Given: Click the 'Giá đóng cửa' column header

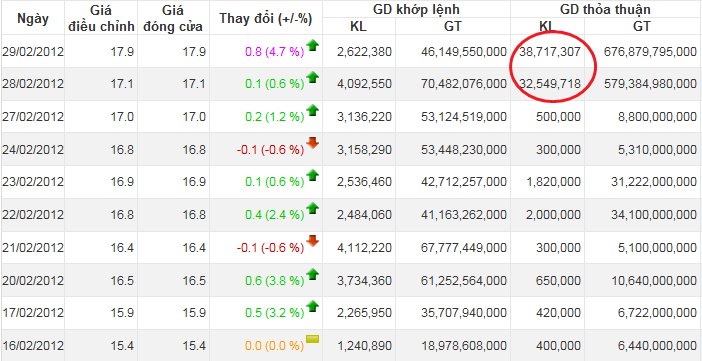Looking at the screenshot, I should click(x=173, y=18).
